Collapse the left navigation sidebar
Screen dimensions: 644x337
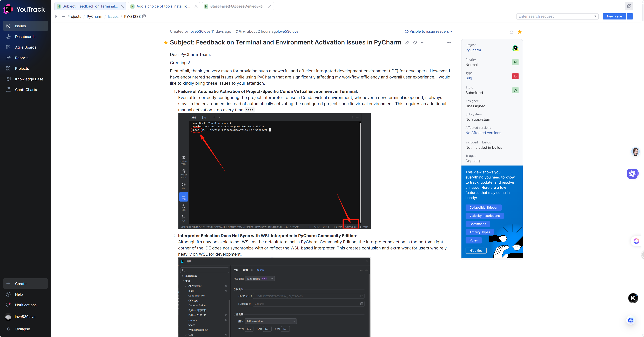click(x=23, y=329)
